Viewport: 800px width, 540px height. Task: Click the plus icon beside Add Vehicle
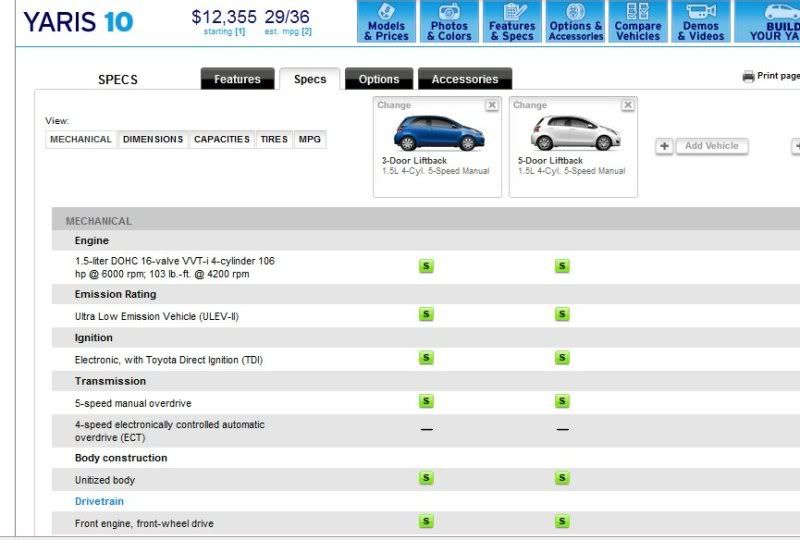(x=664, y=146)
